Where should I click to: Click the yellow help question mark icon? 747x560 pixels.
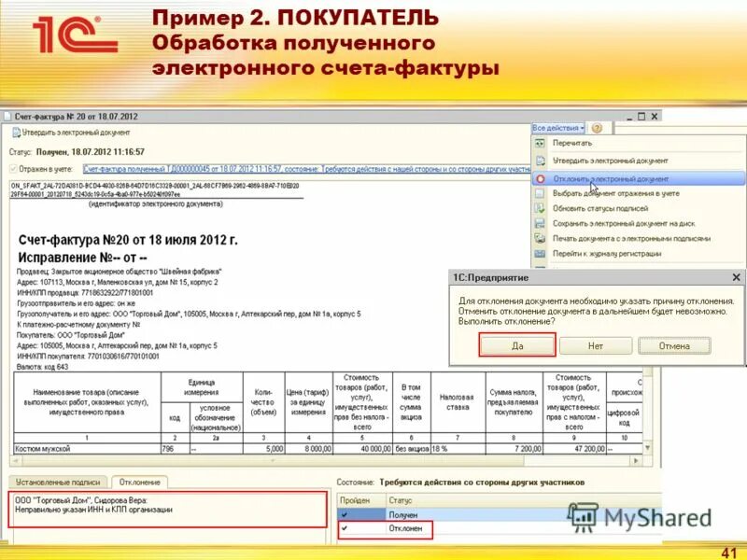(597, 129)
